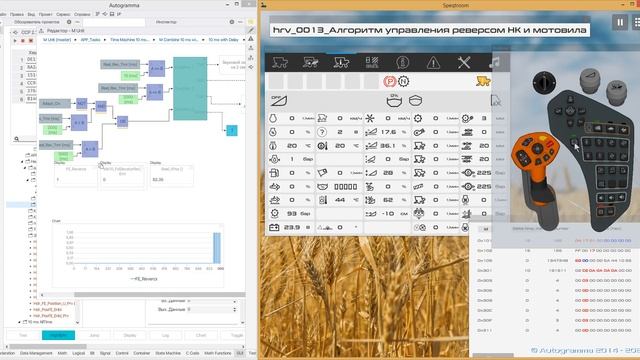Click the grain tank 0% icon
640x360 pixels.
coord(394,100)
